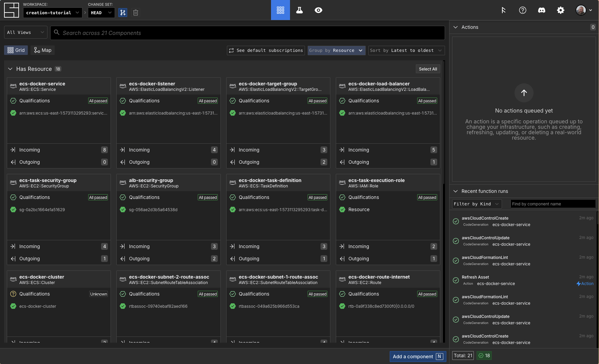Open the review eye mode
Screen dimensions: 599x364
click(x=318, y=10)
